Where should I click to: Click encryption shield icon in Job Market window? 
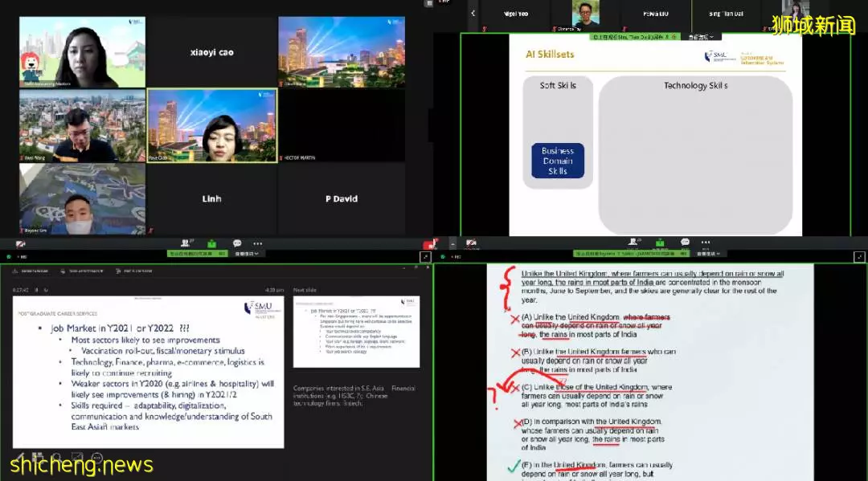click(x=8, y=256)
